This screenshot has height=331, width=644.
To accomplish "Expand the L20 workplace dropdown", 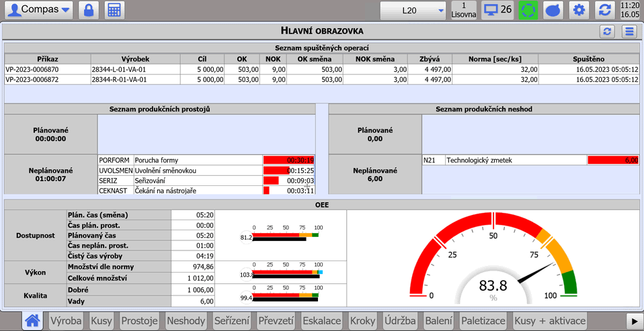I will [413, 10].
